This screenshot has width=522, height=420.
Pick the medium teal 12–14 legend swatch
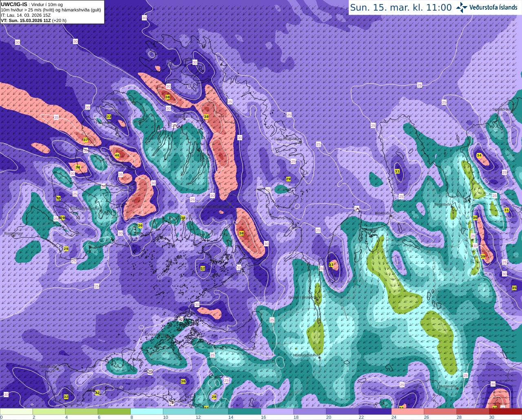pos(212,411)
